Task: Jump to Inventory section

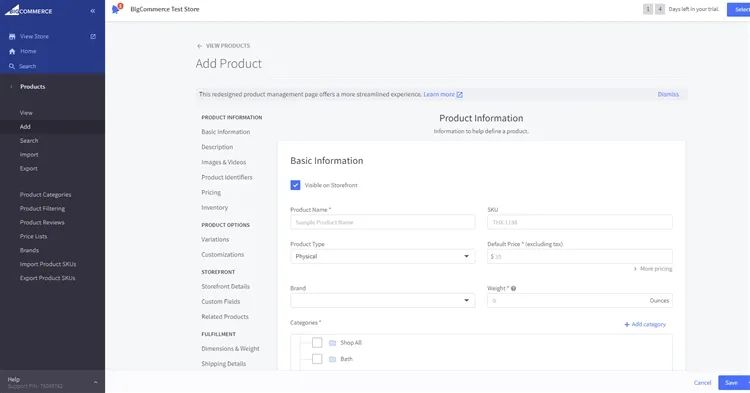Action: click(x=215, y=208)
